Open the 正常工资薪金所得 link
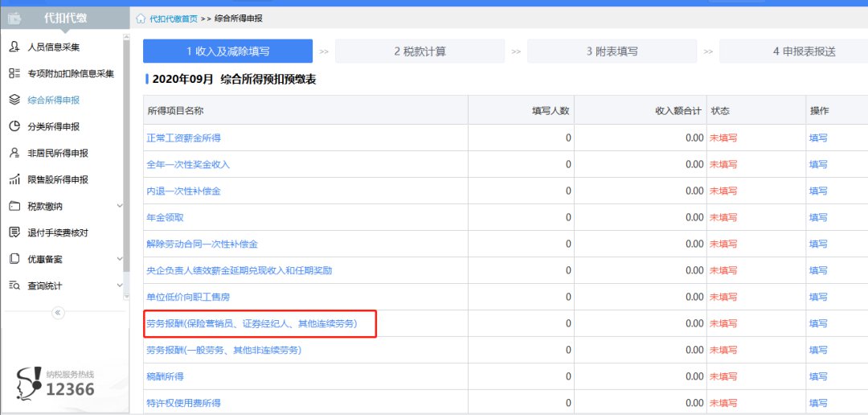Image resolution: width=868 pixels, height=415 pixels. coord(183,138)
